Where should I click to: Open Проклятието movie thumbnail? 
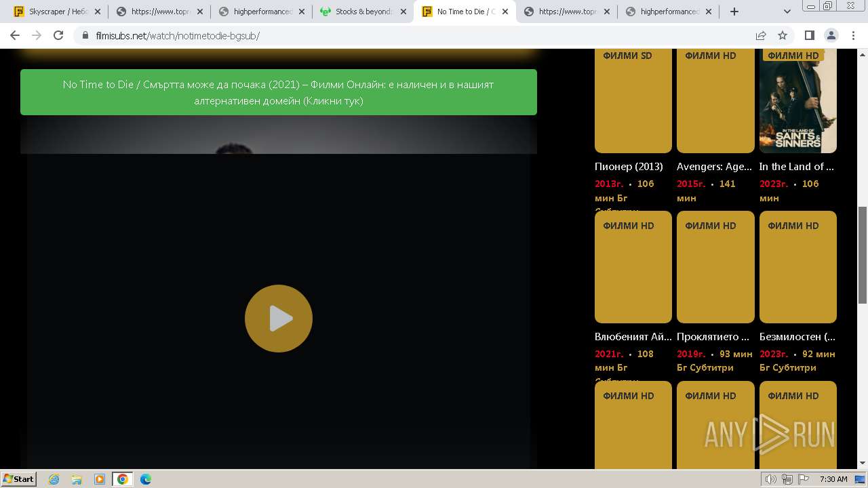click(x=715, y=267)
